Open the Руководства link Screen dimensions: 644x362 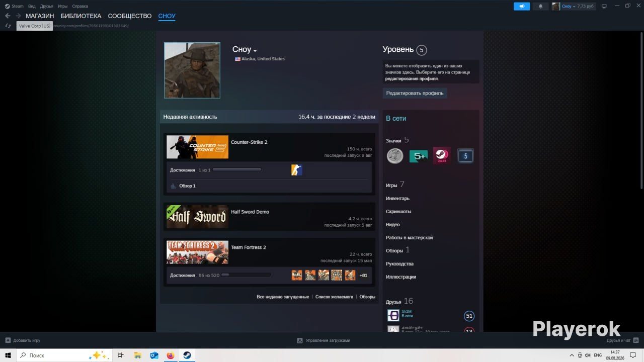(399, 264)
